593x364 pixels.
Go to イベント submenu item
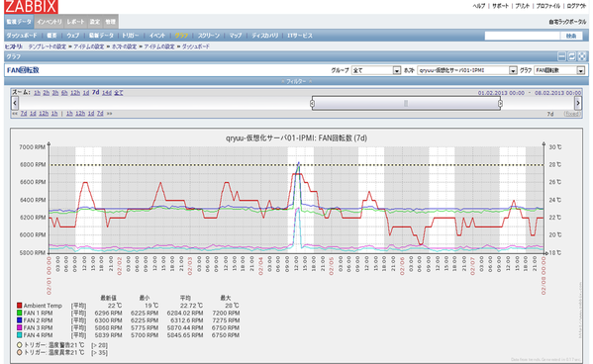click(x=157, y=36)
